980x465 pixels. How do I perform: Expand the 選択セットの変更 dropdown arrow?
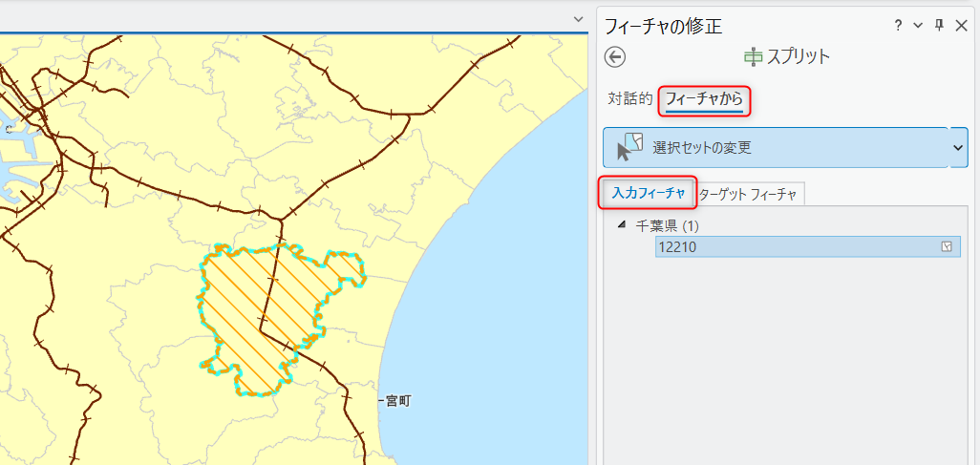point(959,148)
